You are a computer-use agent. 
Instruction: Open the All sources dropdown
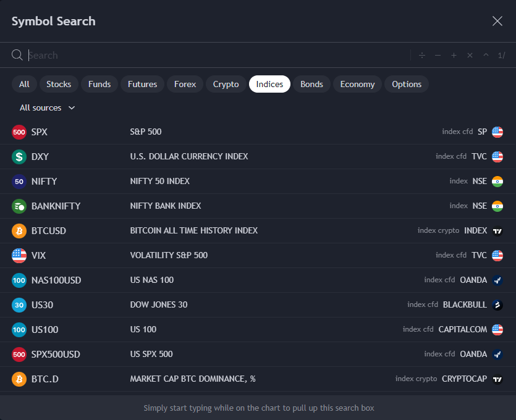48,107
